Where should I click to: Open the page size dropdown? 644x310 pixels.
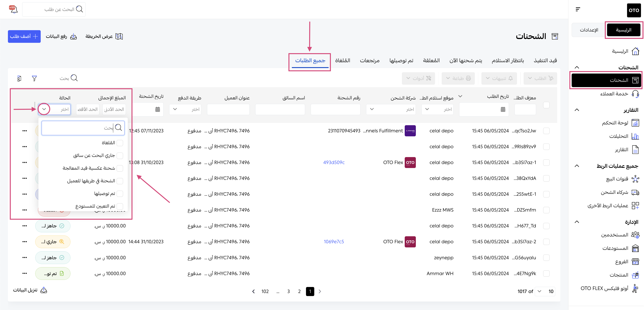click(x=545, y=291)
